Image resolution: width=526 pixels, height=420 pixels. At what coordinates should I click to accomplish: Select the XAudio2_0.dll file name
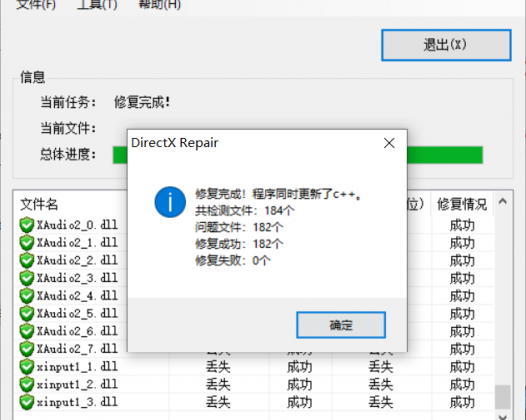[77, 225]
